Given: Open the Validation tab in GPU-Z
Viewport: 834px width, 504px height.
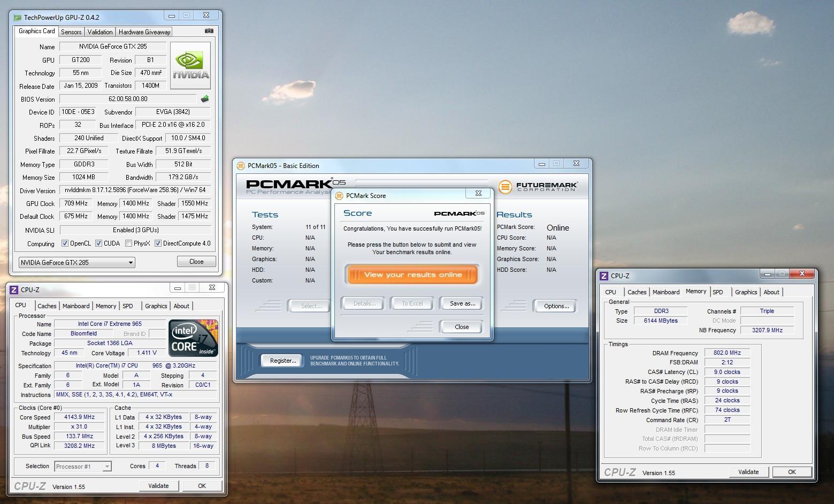Looking at the screenshot, I should point(100,32).
